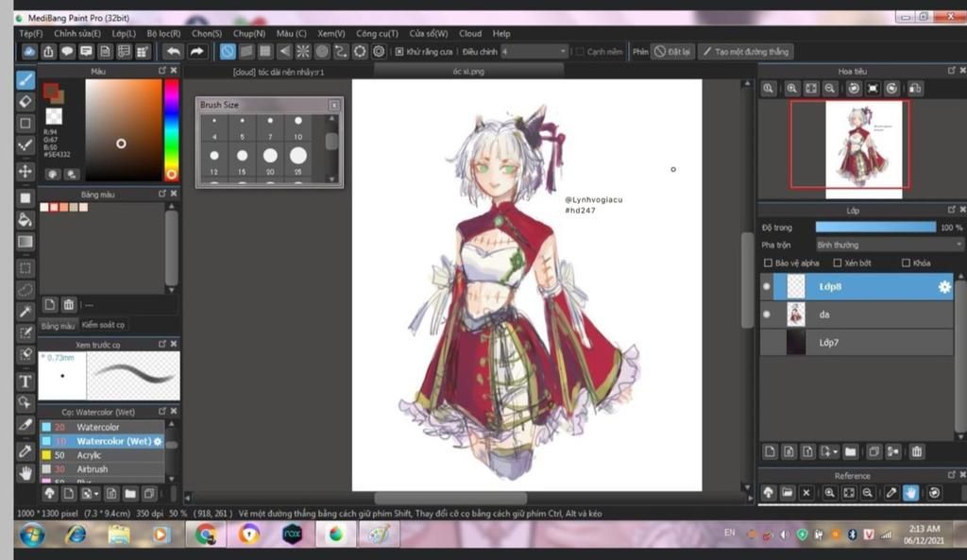Toggle Khử răng cưa anti-aliasing checkbox
The height and width of the screenshot is (560, 967).
[x=399, y=52]
